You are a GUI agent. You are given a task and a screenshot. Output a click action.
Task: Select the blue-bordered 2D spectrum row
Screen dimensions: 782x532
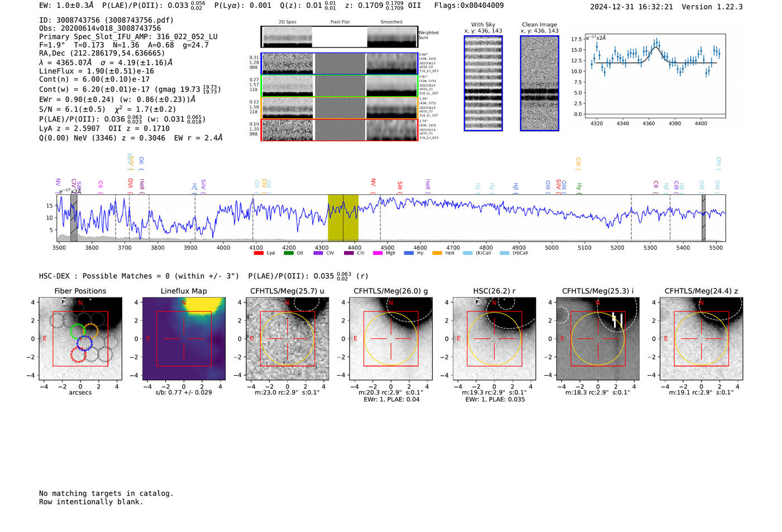[339, 64]
